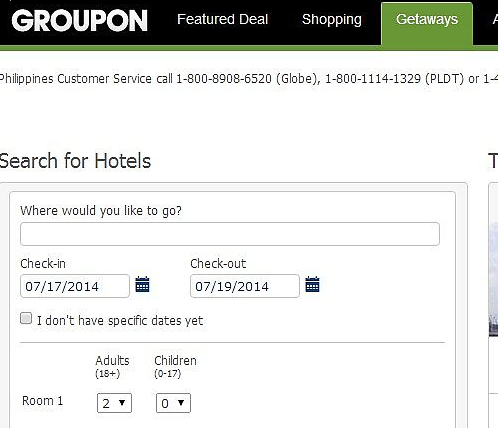Open the hotel photo thumbnail on the right
Screen dimensions: 499x428
(x=493, y=280)
